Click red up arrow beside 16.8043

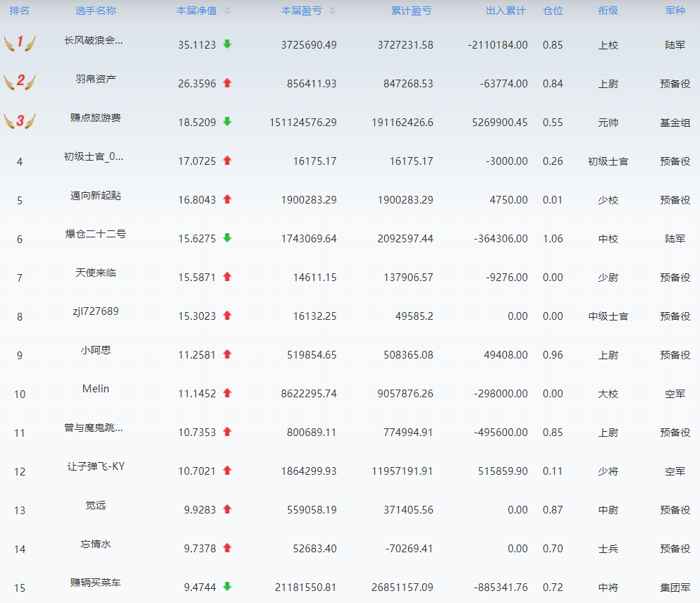(227, 199)
